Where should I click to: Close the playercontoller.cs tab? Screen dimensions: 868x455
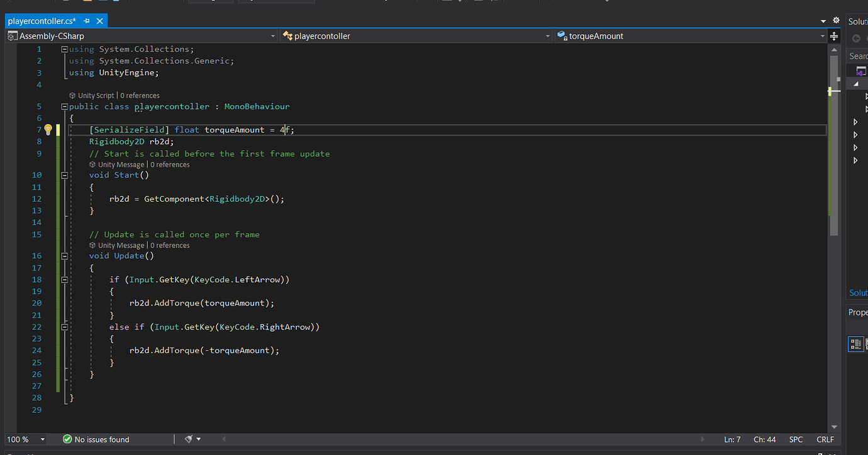[99, 21]
